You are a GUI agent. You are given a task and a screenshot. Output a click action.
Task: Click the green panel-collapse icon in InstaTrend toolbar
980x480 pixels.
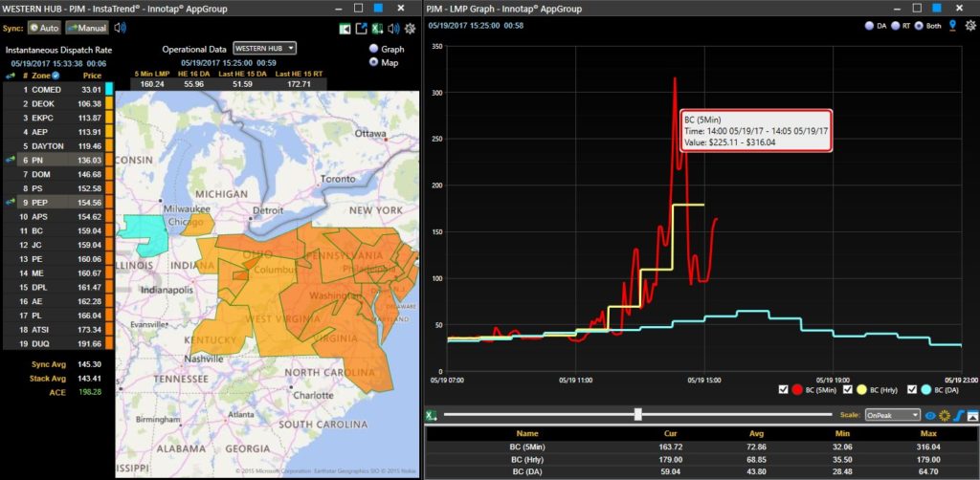pos(345,29)
